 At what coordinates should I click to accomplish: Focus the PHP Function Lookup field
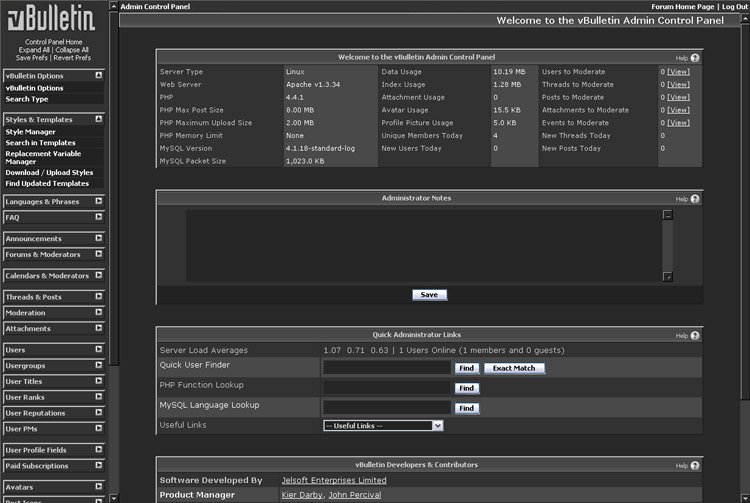(387, 388)
